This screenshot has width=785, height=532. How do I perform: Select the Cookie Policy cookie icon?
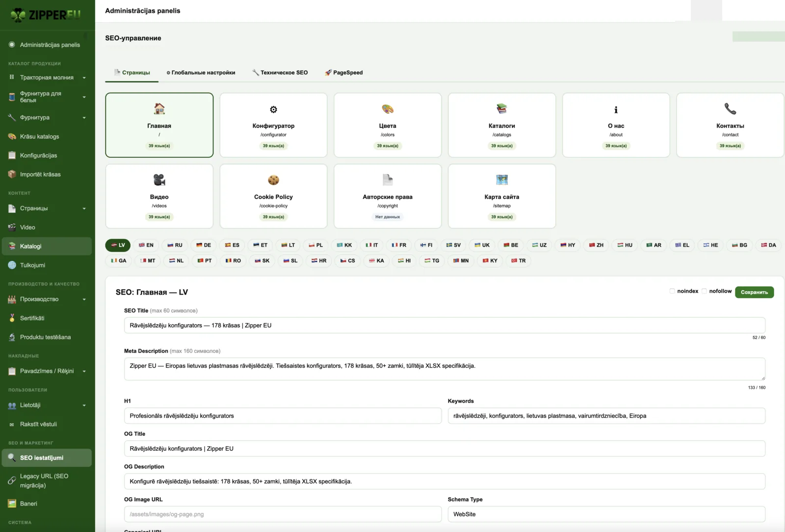tap(273, 180)
